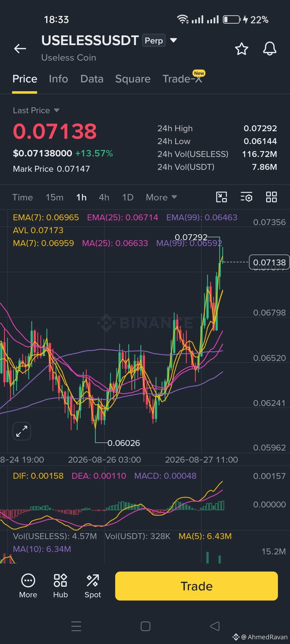Open chart indicator settings icon
The width and height of the screenshot is (290, 644).
tap(246, 197)
